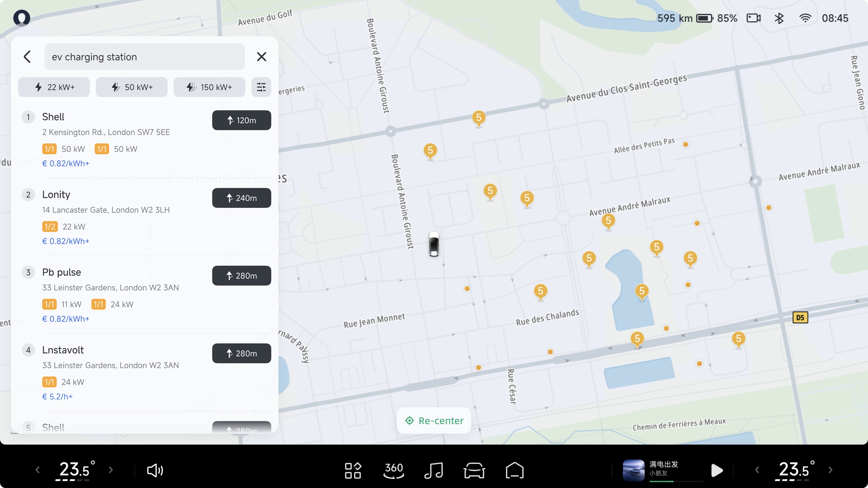Open the music app icon
Screen dimensions: 868x488
click(434, 470)
